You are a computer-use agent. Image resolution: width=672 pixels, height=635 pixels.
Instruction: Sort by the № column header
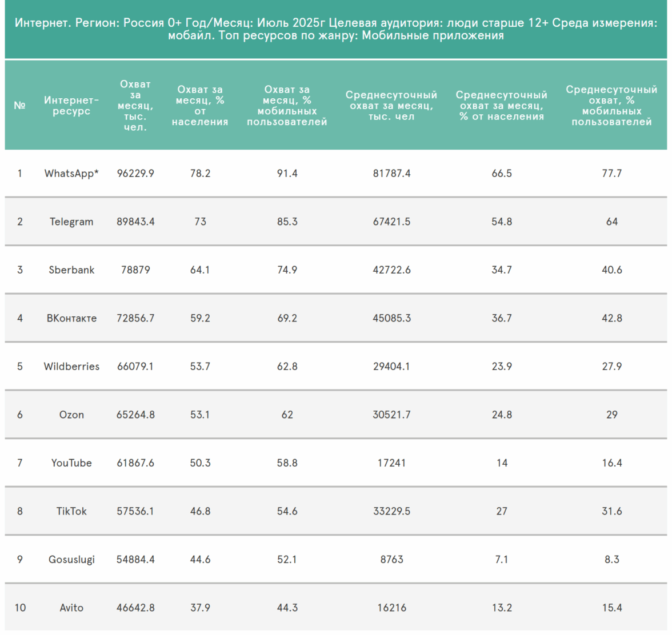[19, 106]
